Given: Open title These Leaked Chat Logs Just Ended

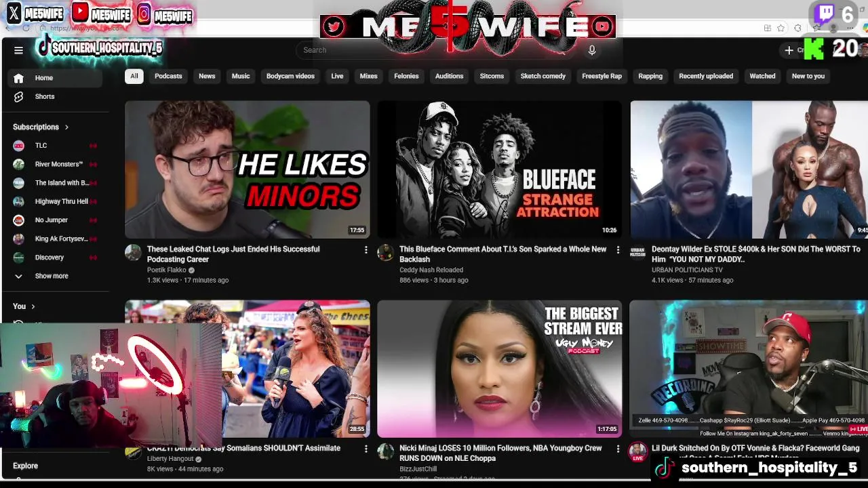Looking at the screenshot, I should 233,255.
